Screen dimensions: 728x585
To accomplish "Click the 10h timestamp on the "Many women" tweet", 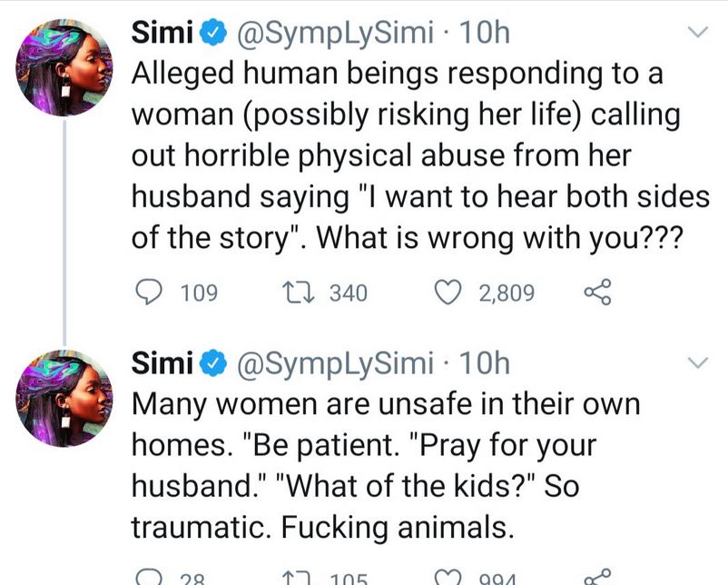I will point(485,364).
